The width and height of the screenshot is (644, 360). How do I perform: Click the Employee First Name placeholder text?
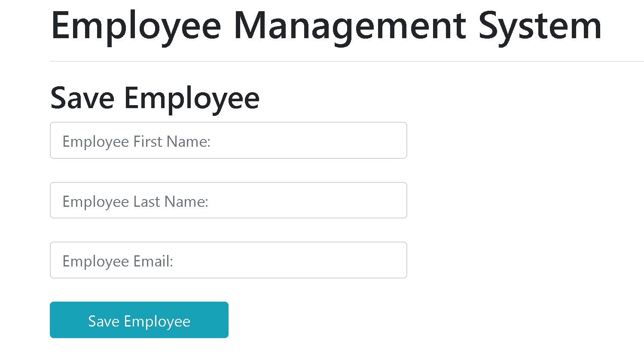136,141
